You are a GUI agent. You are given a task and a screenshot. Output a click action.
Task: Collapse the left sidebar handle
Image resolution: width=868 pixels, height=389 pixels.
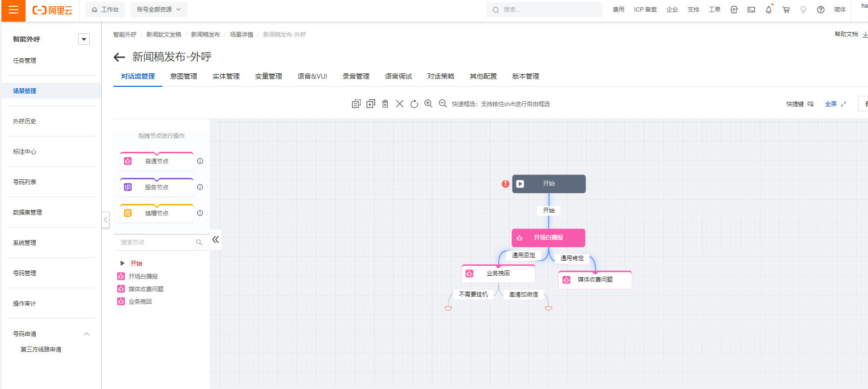tap(105, 220)
